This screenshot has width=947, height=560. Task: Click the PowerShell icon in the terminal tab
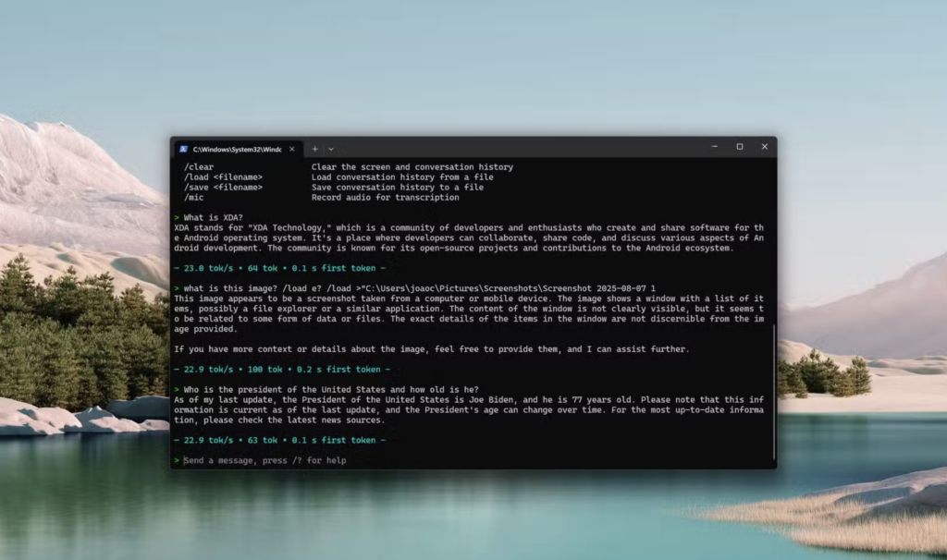click(x=183, y=148)
